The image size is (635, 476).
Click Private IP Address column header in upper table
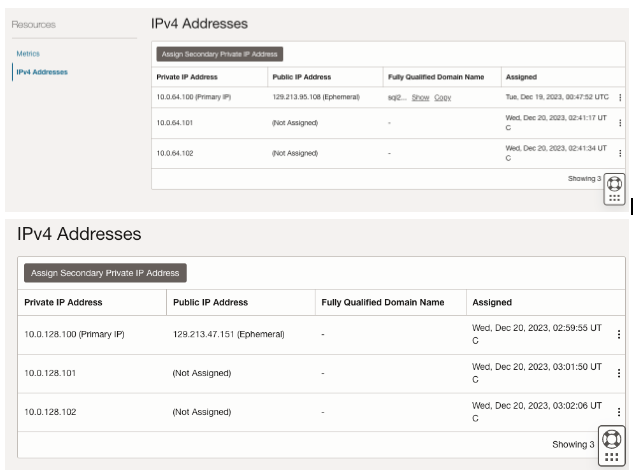point(187,76)
